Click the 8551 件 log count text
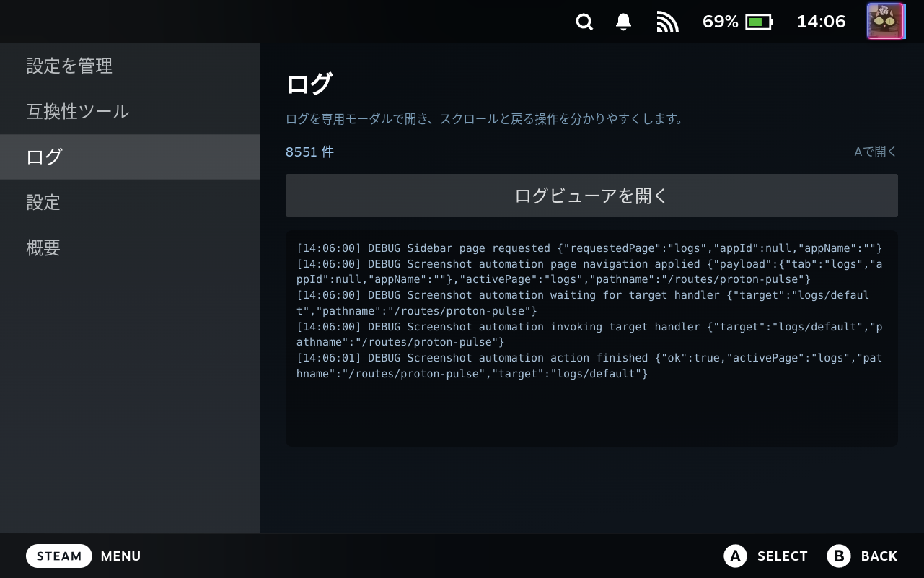 (x=309, y=152)
